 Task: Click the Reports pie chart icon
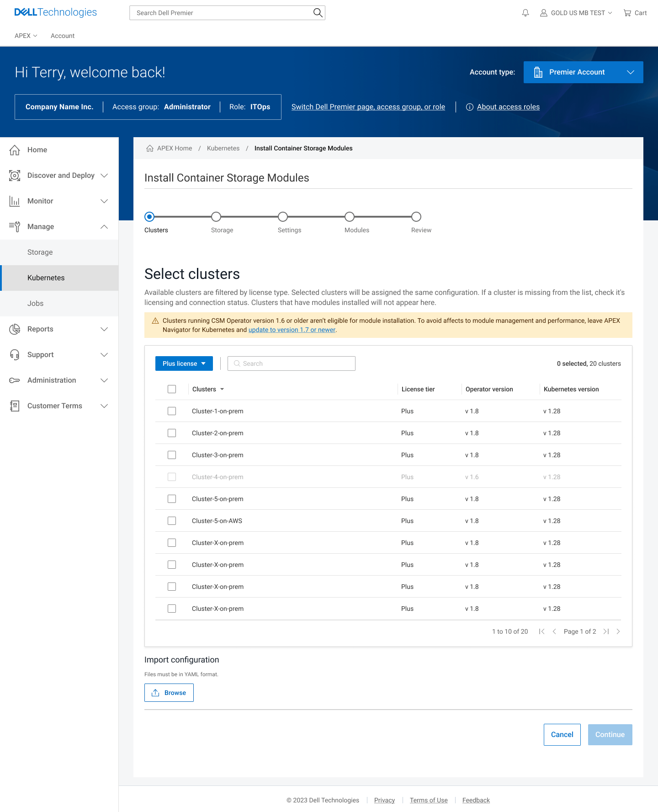coord(15,329)
